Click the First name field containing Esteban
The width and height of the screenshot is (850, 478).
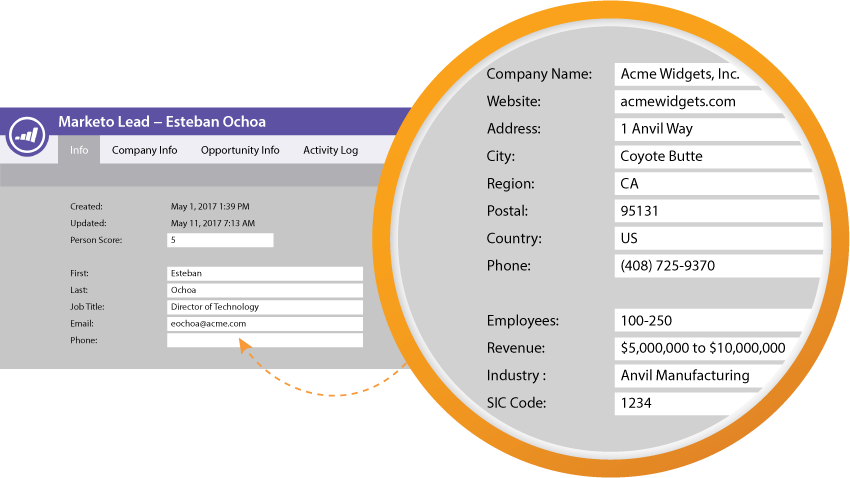pos(265,273)
